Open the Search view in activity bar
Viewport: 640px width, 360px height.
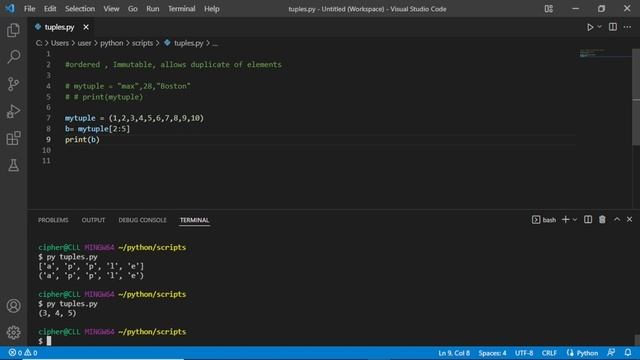(x=13, y=57)
